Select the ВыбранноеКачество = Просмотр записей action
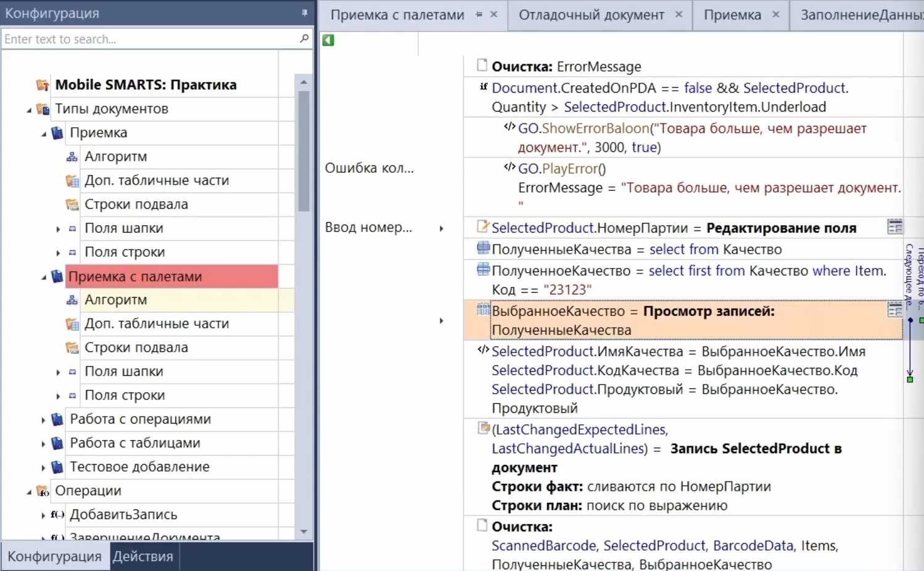The width and height of the screenshot is (924, 571). (683, 320)
